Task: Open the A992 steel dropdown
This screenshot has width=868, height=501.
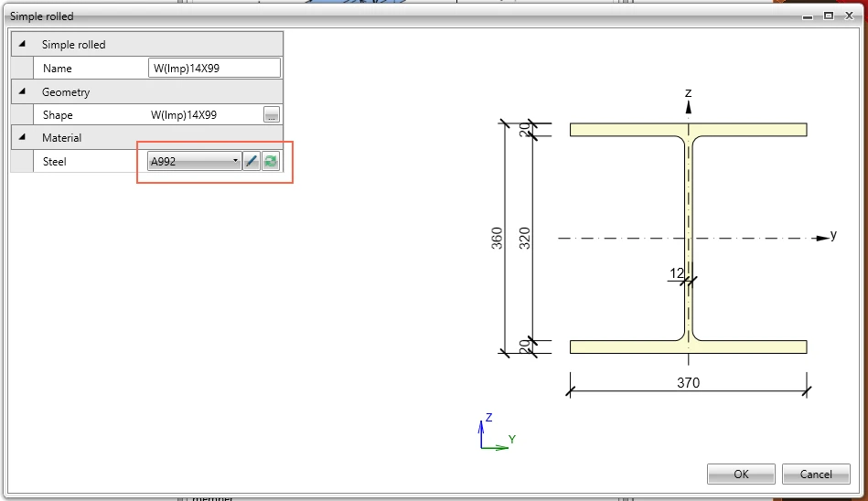Action: pos(194,161)
